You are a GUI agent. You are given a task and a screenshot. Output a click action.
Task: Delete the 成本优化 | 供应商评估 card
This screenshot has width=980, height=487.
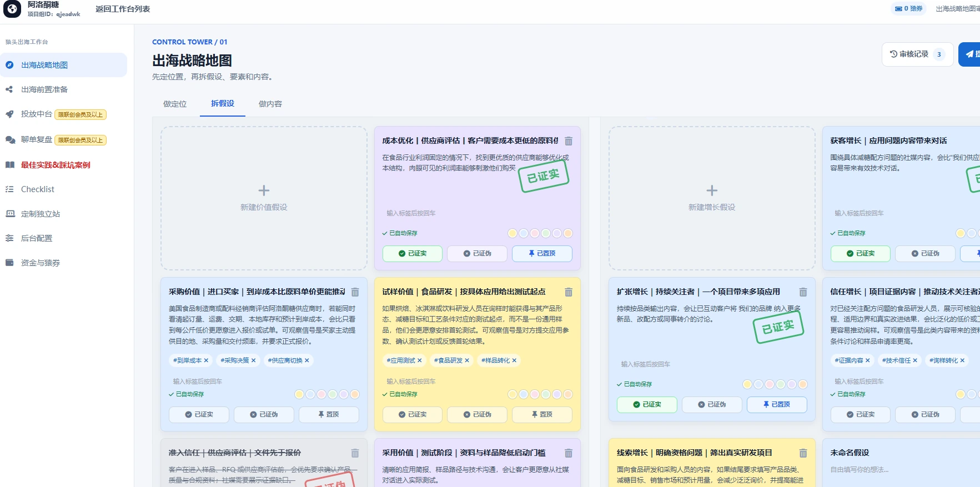pyautogui.click(x=569, y=141)
